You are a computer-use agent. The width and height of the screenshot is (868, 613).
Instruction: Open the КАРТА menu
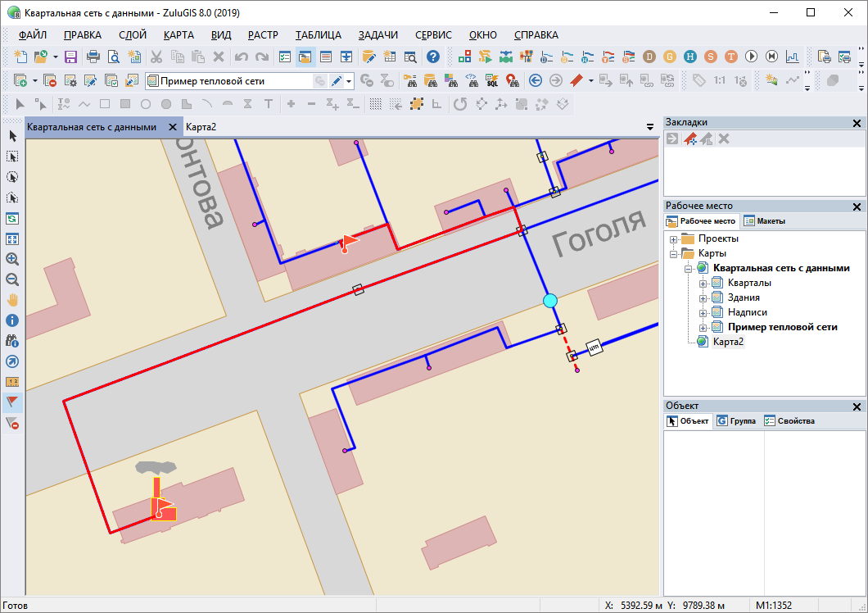(x=179, y=35)
